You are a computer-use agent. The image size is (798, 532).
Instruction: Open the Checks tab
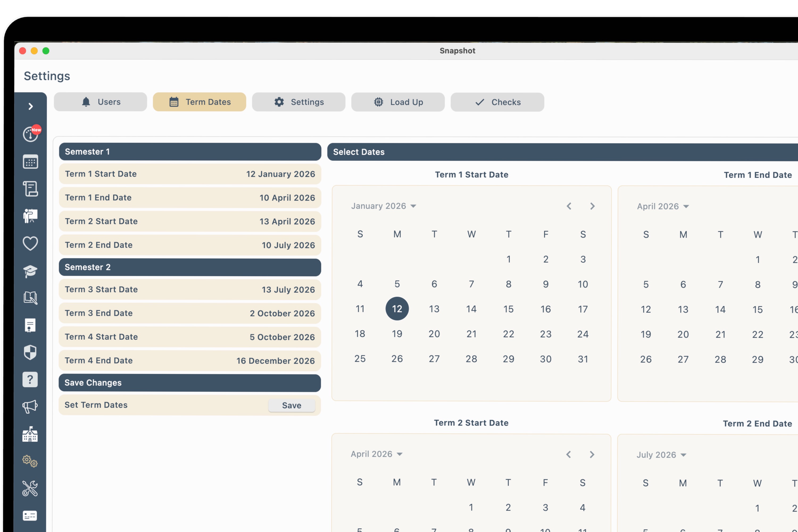coord(497,102)
